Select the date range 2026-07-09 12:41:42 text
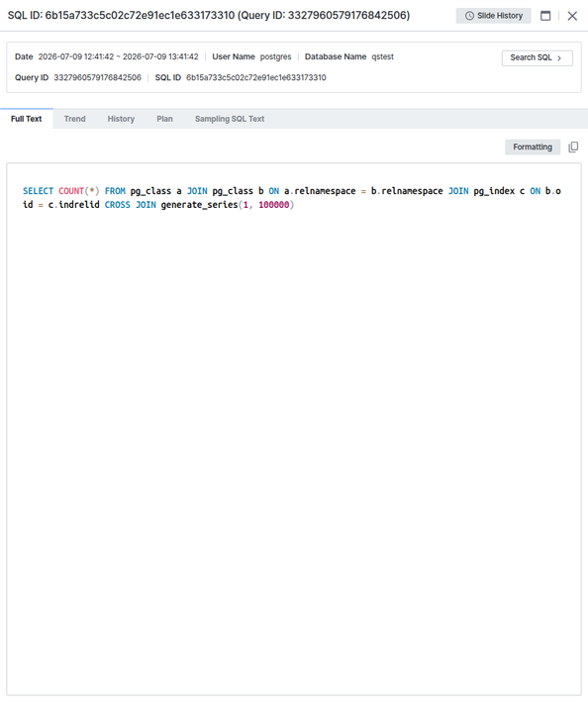Screen dimensions: 588x706 tap(76, 56)
